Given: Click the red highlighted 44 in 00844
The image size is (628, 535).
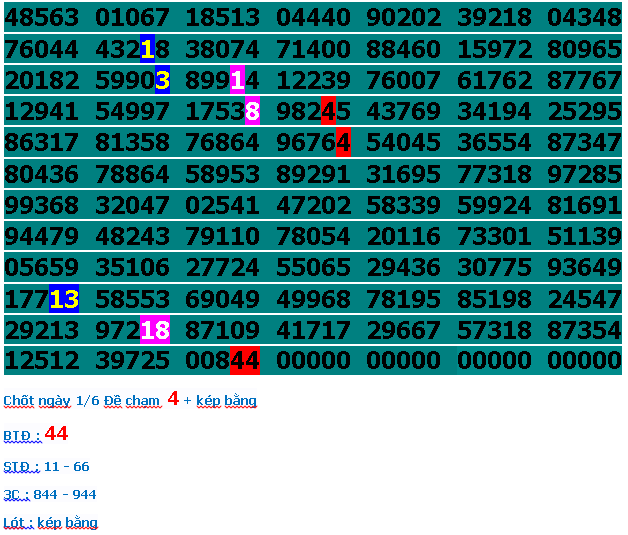Looking at the screenshot, I should 245,361.
